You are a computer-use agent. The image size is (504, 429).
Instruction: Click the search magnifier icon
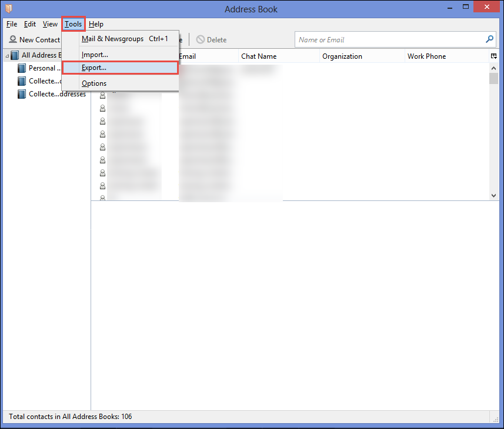coord(489,39)
